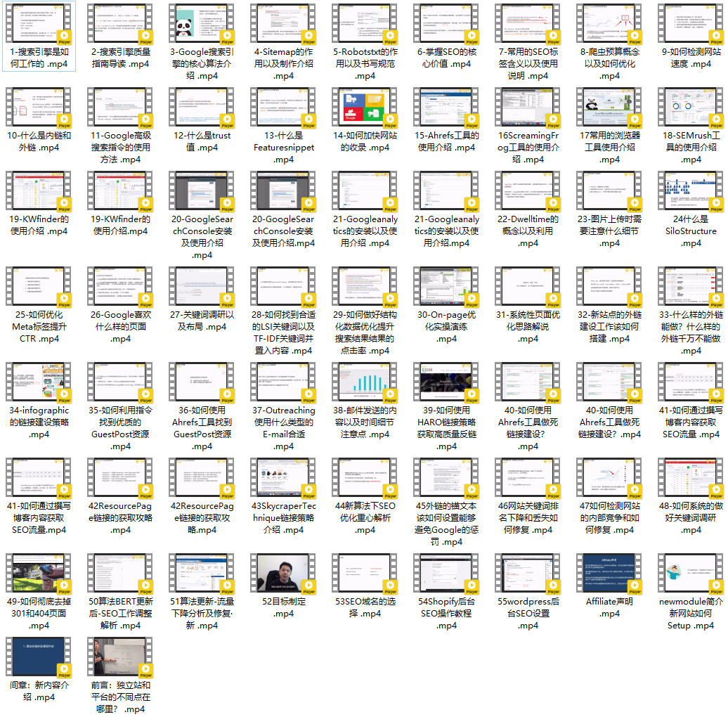Click the 43SkycraperTechnique链接策略介绍 thumbnail
The width and height of the screenshot is (728, 717).
tap(283, 477)
